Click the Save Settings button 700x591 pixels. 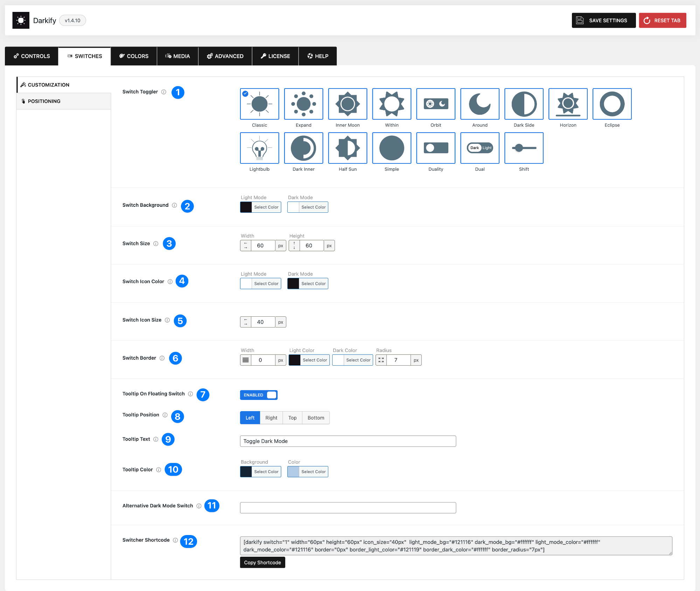603,20
